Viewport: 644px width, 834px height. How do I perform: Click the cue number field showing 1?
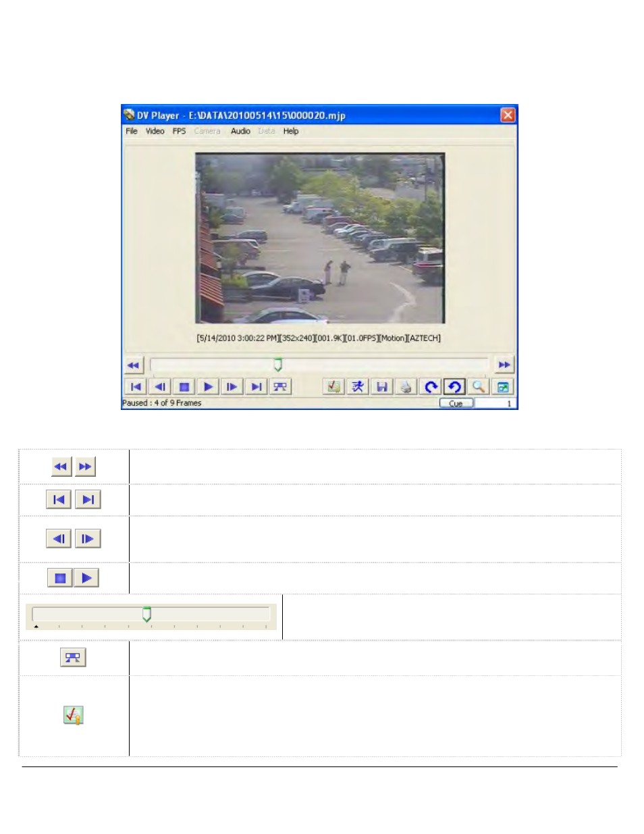[495, 403]
